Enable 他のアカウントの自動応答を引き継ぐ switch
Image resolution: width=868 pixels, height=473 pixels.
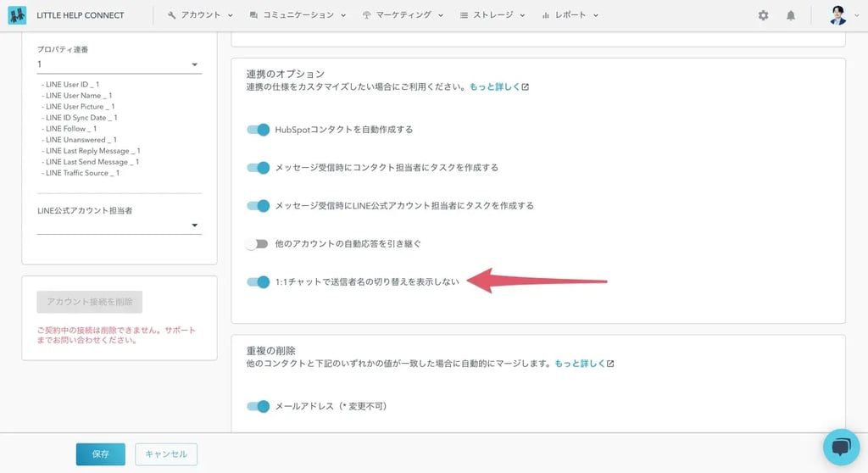257,244
